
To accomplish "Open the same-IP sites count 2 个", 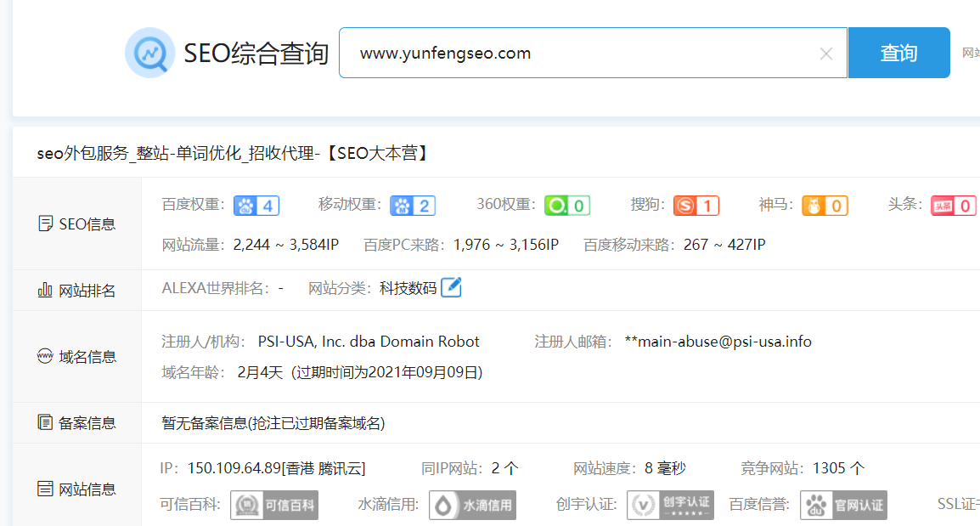I will pyautogui.click(x=505, y=468).
